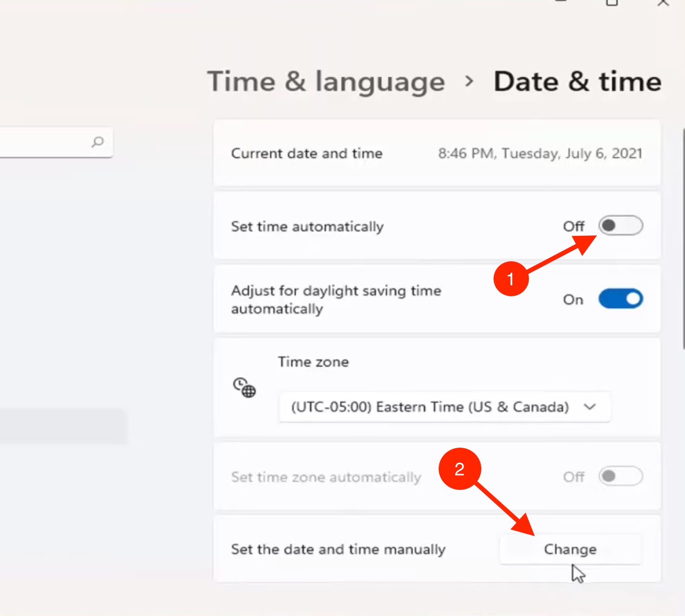The image size is (685, 616).
Task: Click the search magnifier icon
Action: [98, 142]
